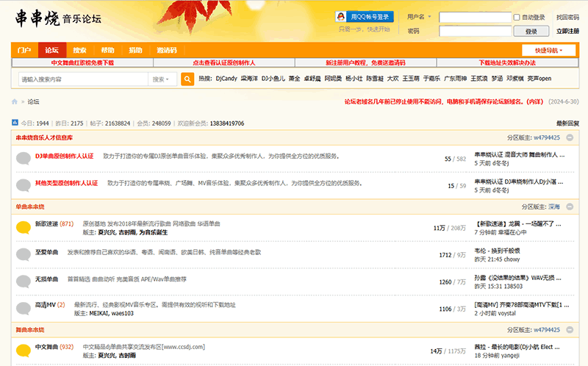Click the orange search magnifier button
This screenshot has height=366, width=588.
187,79
